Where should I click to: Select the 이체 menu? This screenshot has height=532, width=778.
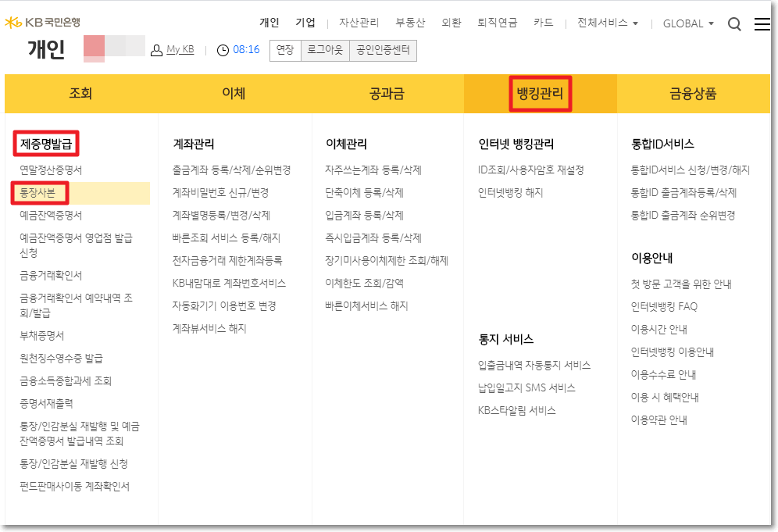(234, 93)
